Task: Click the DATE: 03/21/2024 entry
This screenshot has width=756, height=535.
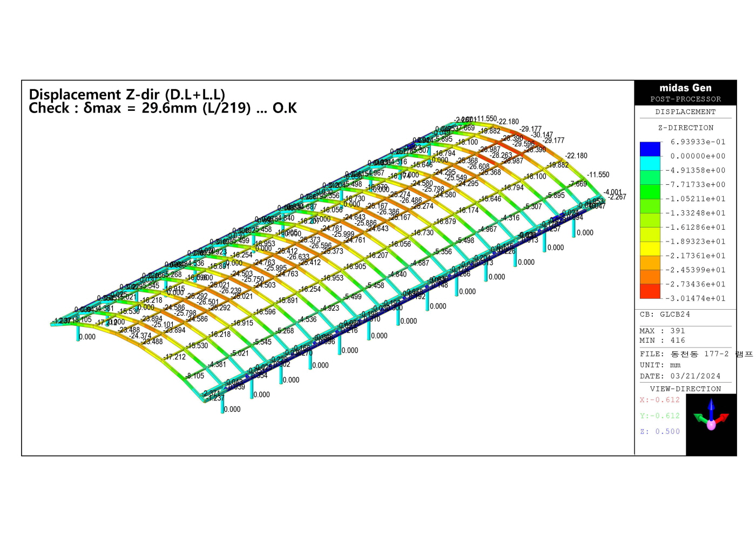Action: click(x=680, y=376)
